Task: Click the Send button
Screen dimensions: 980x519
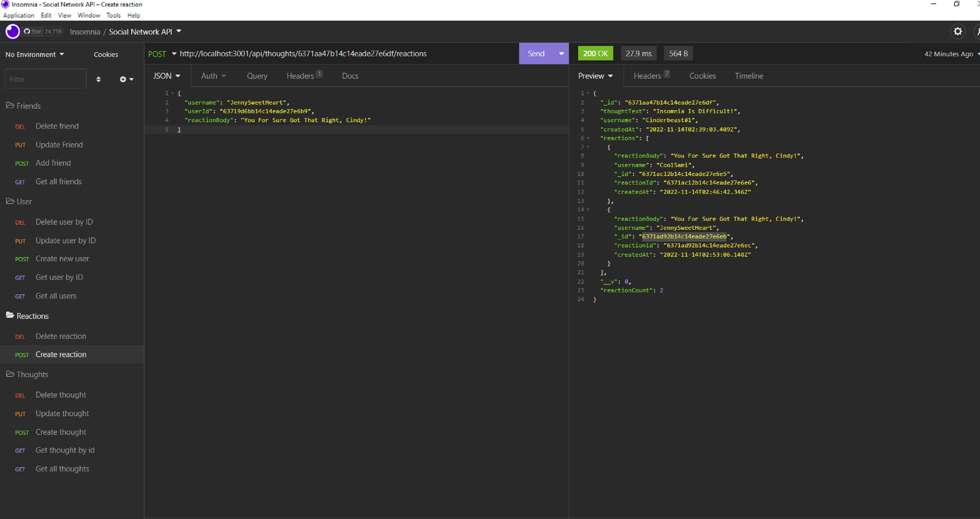Action: coord(536,53)
